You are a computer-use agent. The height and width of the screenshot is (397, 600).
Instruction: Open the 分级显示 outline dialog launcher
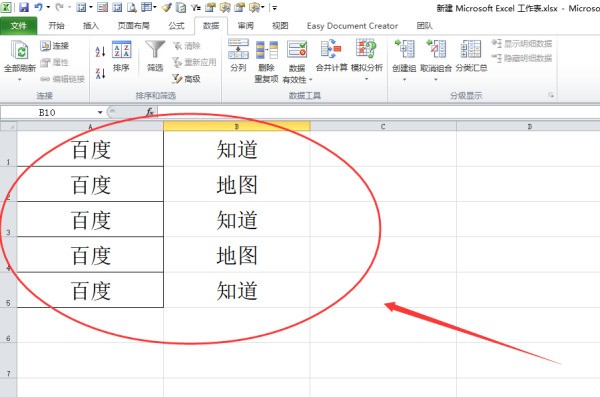click(551, 95)
